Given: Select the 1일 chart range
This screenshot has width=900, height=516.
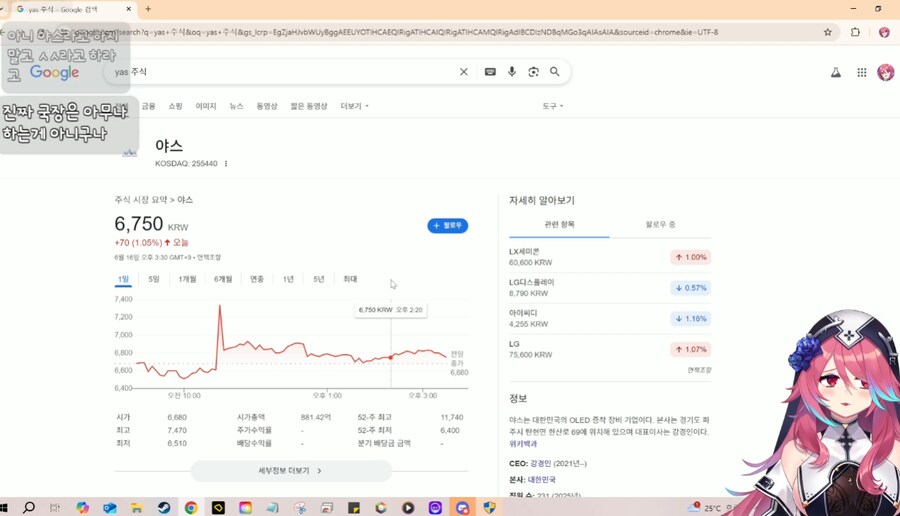Looking at the screenshot, I should (123, 280).
